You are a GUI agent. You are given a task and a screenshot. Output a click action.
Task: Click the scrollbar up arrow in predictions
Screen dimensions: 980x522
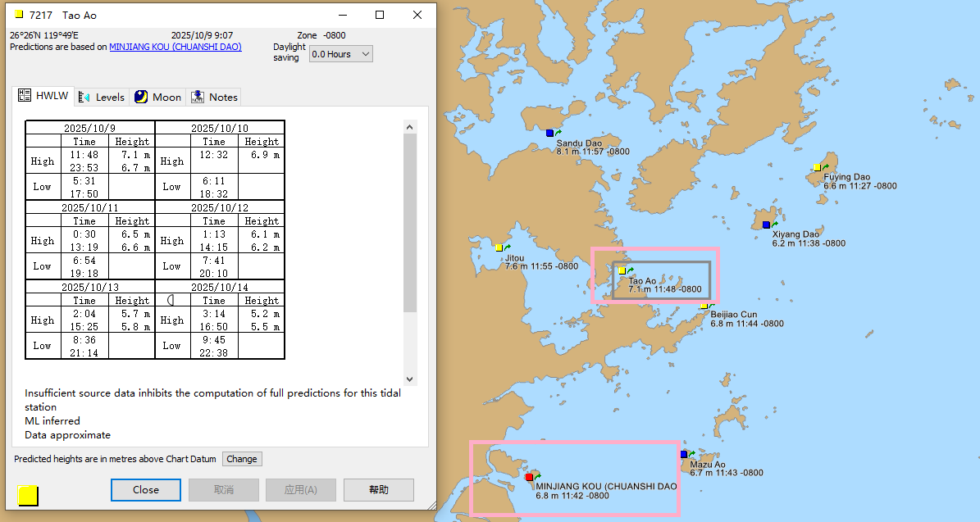coord(410,126)
